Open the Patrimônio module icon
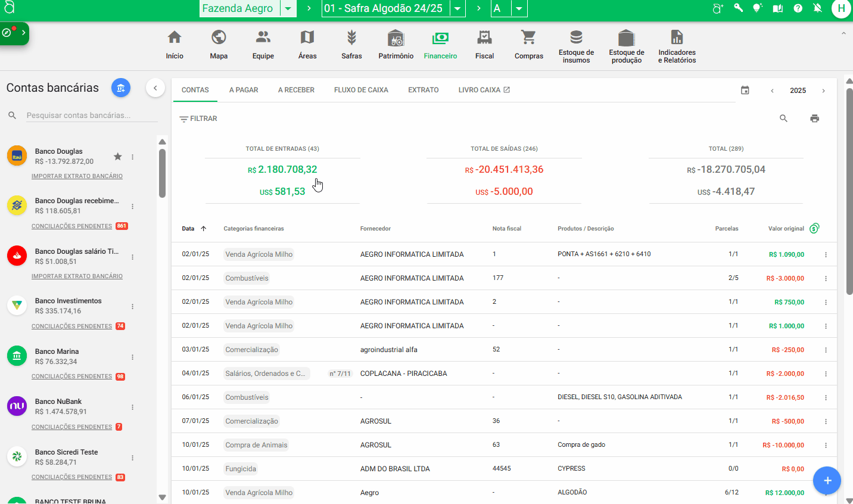 pos(396,39)
